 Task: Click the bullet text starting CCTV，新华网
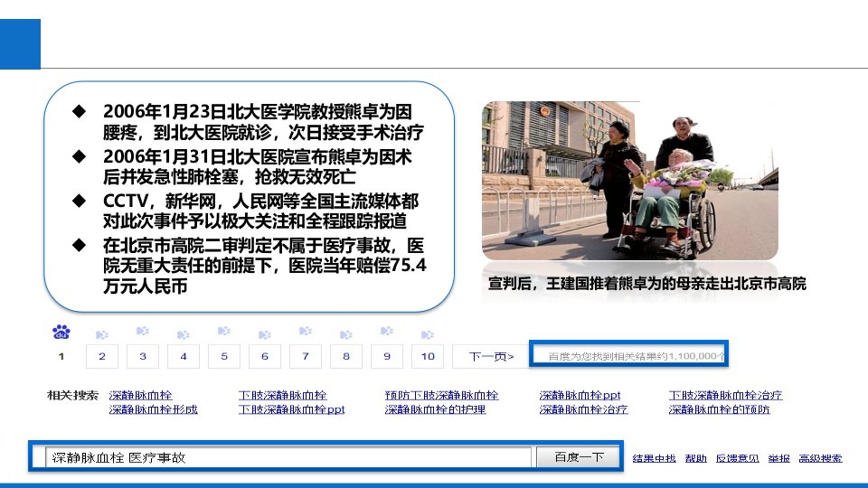click(260, 211)
